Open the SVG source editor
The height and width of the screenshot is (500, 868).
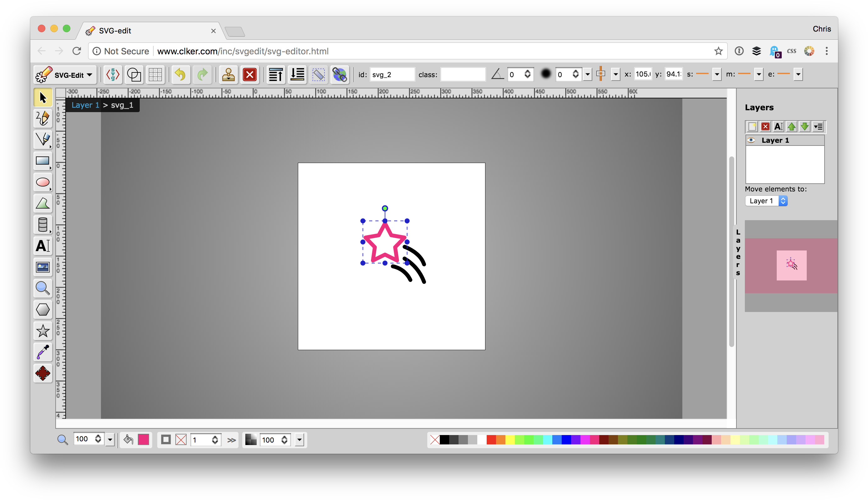113,75
